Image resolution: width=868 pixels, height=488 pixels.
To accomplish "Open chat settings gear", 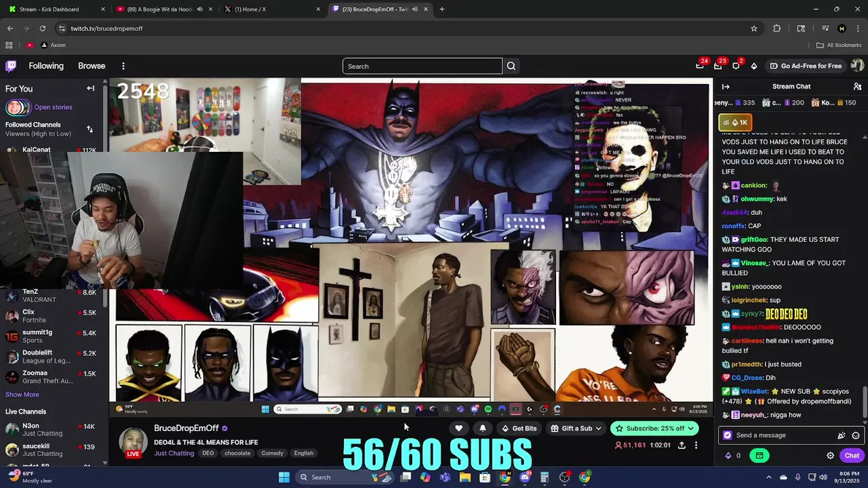I will click(x=830, y=455).
